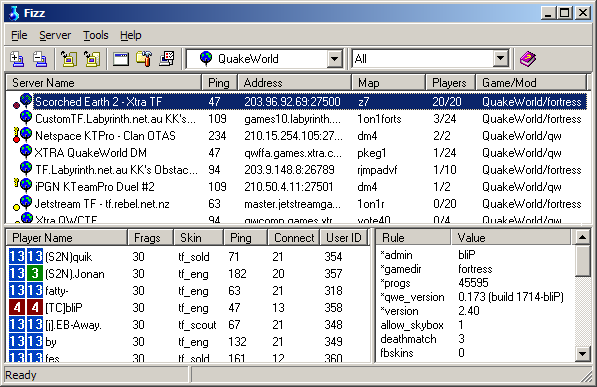This screenshot has height=387, width=597.
Task: Click globe icon of XTRA QuakeWorld DM row
Action: pos(26,152)
